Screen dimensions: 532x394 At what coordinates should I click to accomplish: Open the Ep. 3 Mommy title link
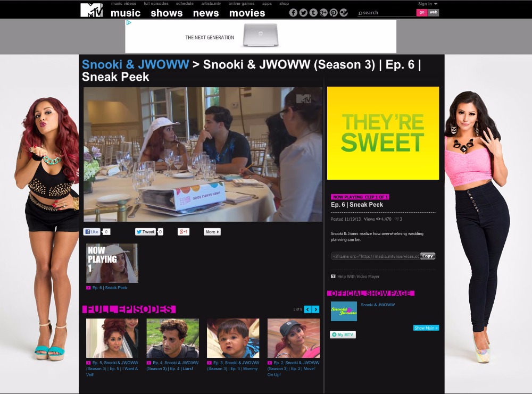233,365
